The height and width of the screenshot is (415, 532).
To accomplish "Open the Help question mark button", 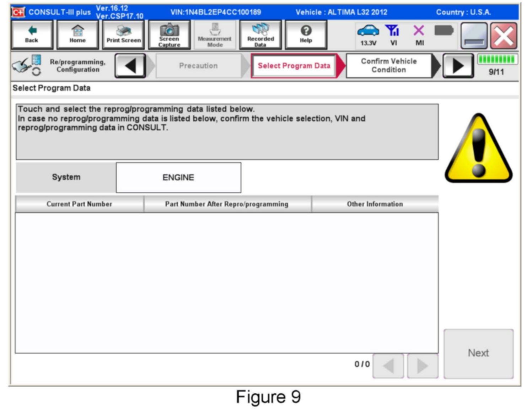I will 306,35.
